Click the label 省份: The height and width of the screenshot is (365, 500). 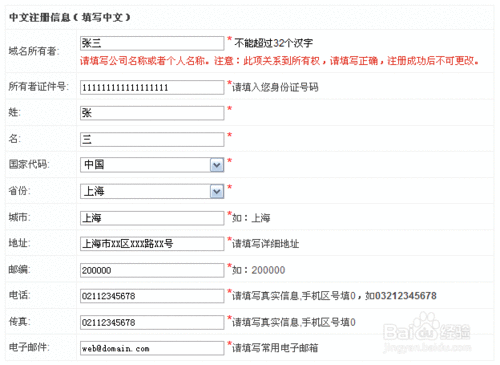(19, 191)
